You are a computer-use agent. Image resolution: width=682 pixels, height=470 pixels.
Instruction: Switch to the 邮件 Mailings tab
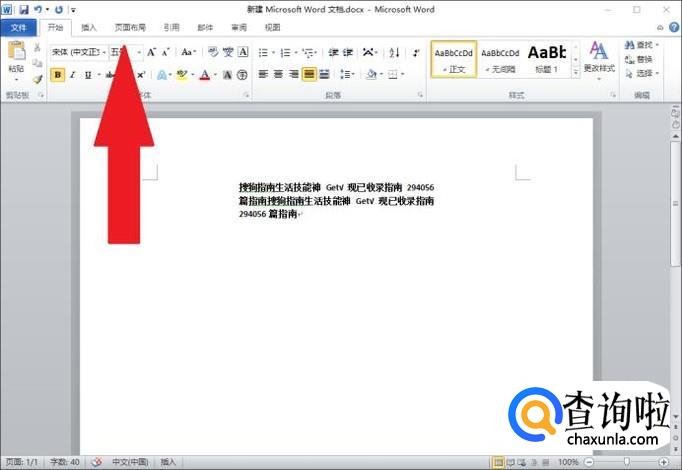point(205,27)
